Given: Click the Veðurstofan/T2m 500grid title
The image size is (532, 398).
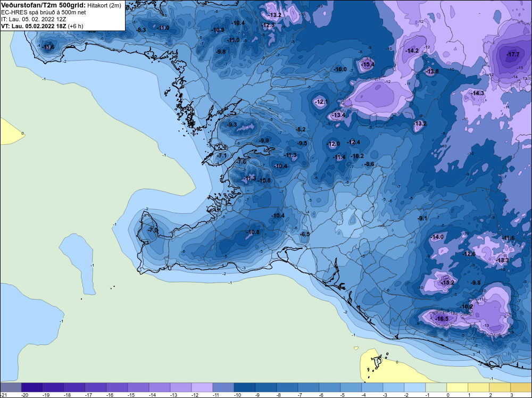Looking at the screenshot, I should click(x=44, y=5).
